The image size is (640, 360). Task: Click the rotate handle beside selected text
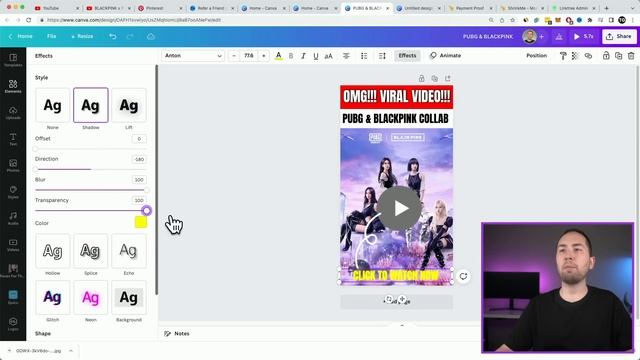point(463,276)
